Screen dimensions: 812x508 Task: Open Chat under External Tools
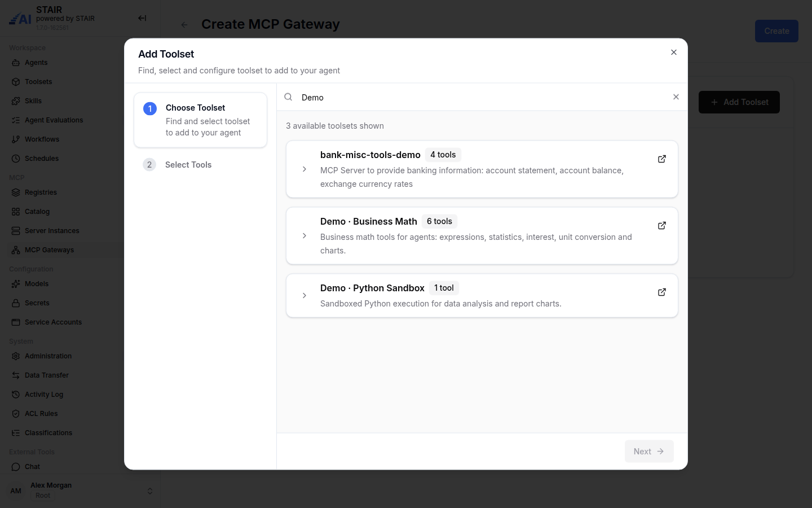32,467
